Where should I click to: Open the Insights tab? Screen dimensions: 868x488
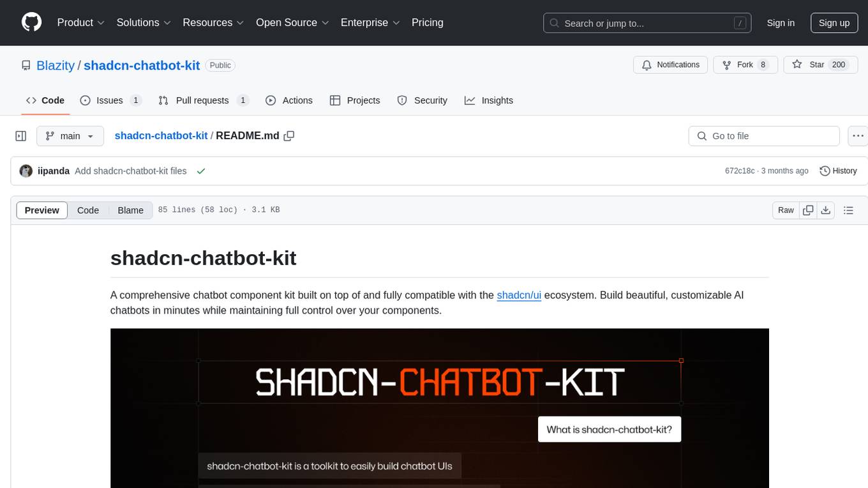(488, 100)
